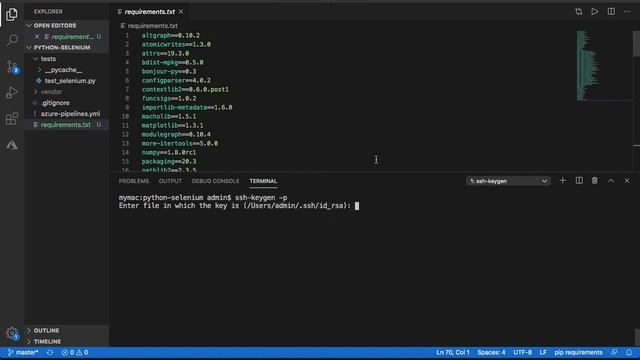This screenshot has height=360, width=640.
Task: Change language mode pip requirements
Action: (x=578, y=352)
